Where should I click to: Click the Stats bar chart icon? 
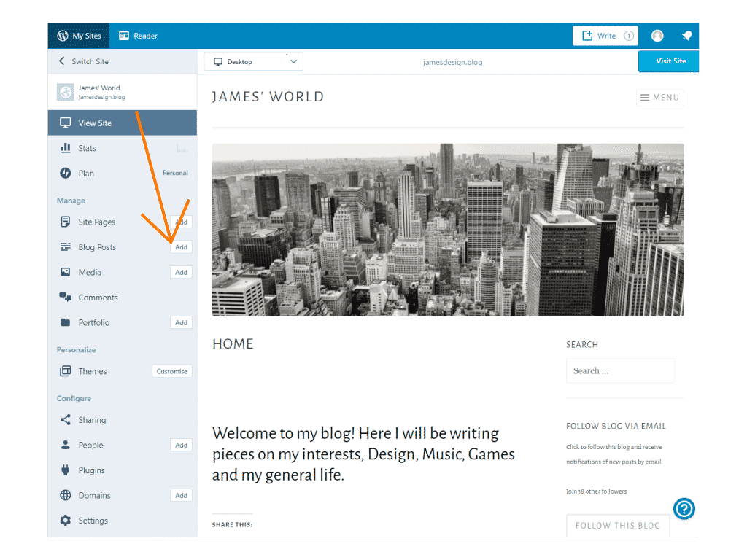65,147
